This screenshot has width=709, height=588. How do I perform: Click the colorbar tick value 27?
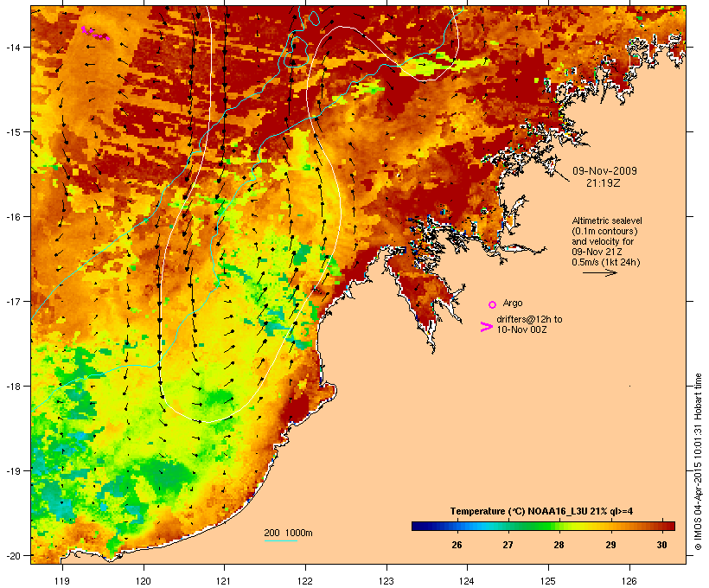(508, 545)
